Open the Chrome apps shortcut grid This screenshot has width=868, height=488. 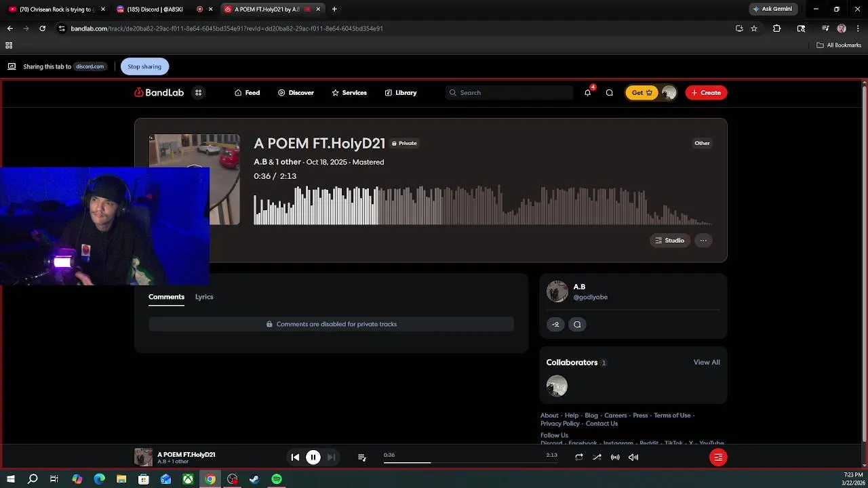(x=9, y=45)
